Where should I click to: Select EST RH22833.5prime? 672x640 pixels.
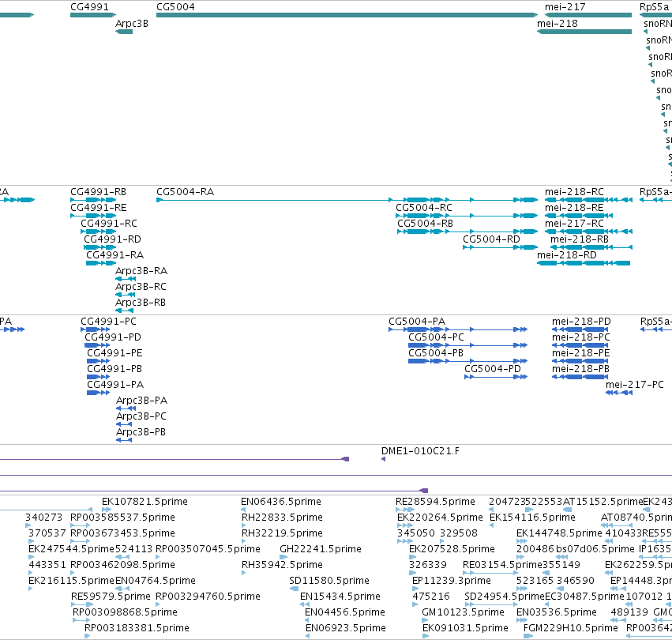click(282, 518)
